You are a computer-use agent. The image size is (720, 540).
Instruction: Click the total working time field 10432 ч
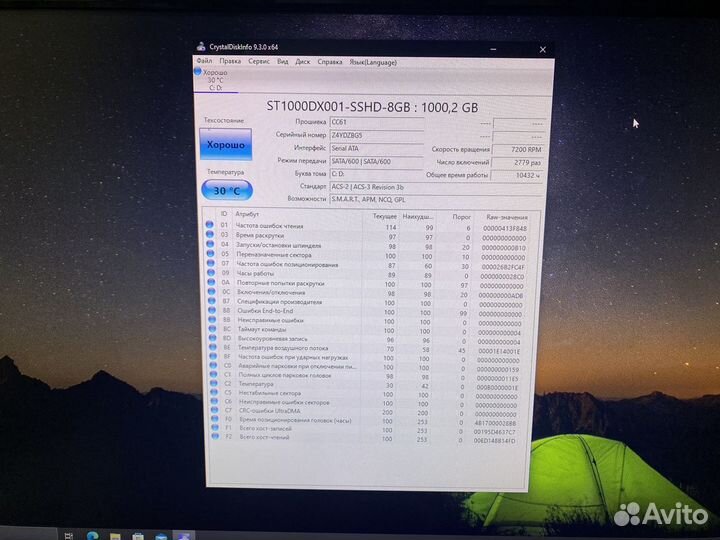coord(518,175)
